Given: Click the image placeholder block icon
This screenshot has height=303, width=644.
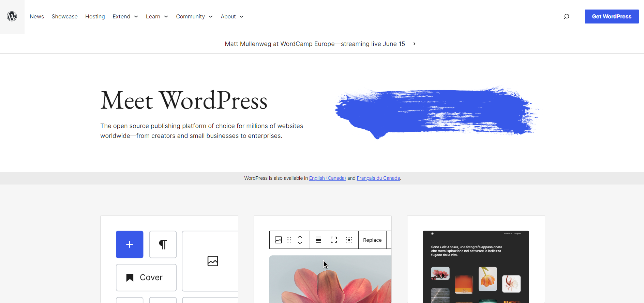Looking at the screenshot, I should [213, 261].
